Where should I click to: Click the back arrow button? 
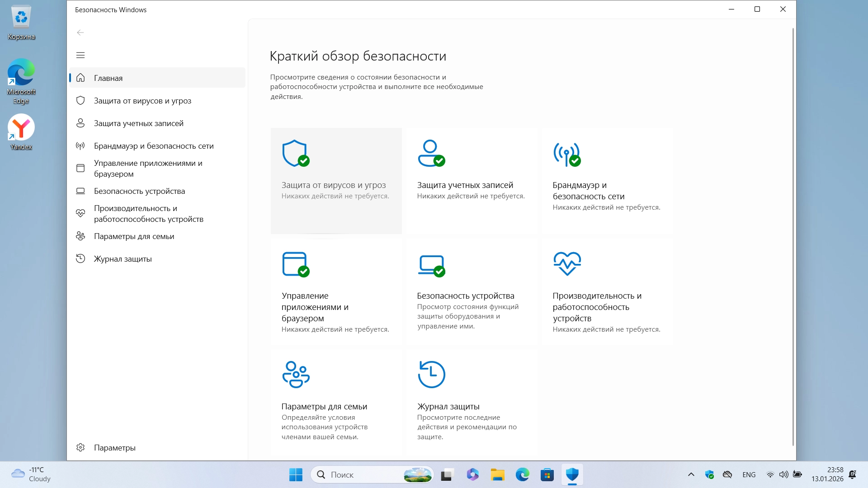tap(80, 33)
